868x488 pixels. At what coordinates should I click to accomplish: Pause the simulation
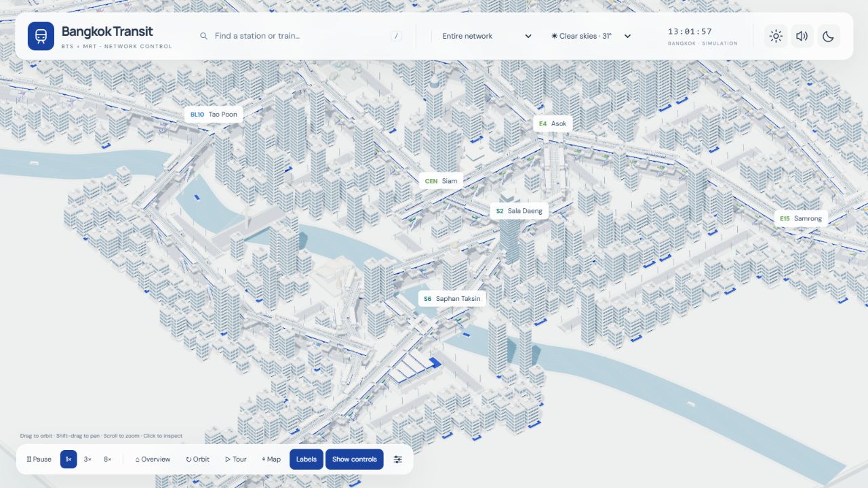(39, 459)
